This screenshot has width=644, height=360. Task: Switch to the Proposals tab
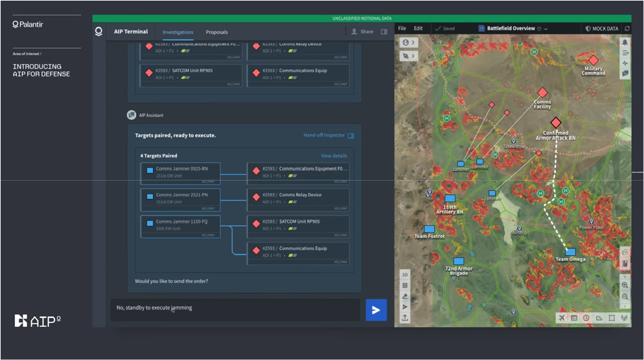(x=216, y=32)
